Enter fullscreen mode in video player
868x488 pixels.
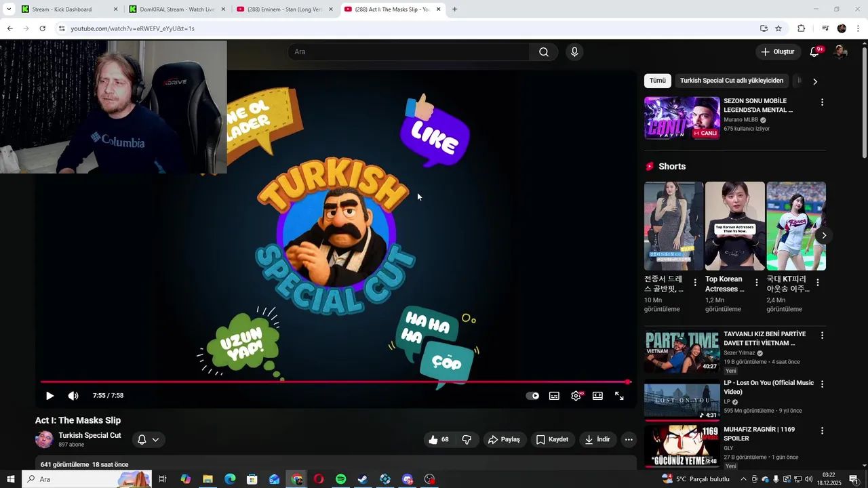pos(619,396)
